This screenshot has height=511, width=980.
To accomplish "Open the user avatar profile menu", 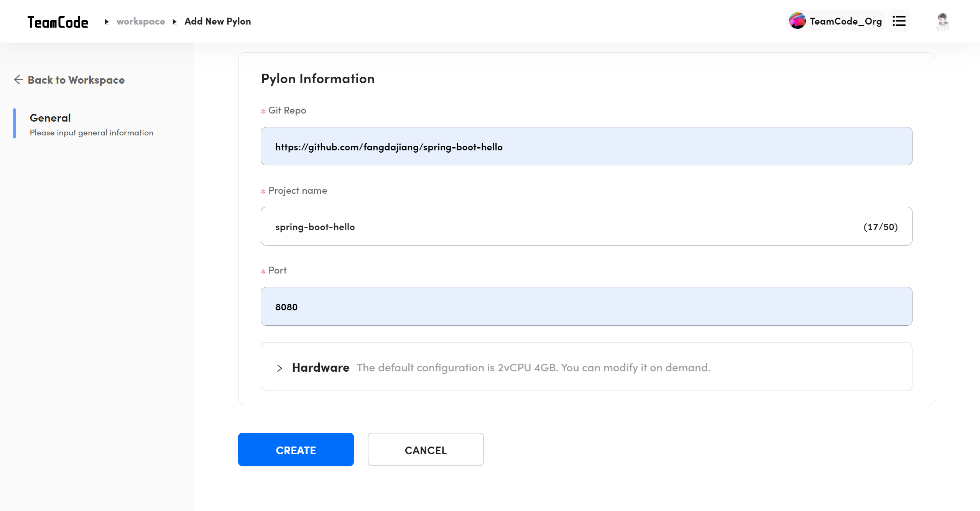I will pos(942,21).
